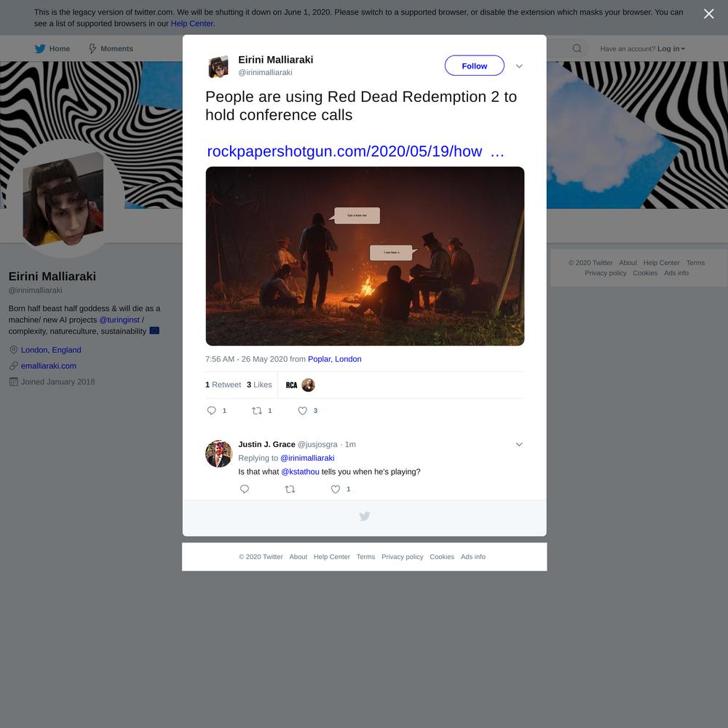Open the @irinimalliaraki mention in reply
This screenshot has height=728, width=728.
pos(307,458)
